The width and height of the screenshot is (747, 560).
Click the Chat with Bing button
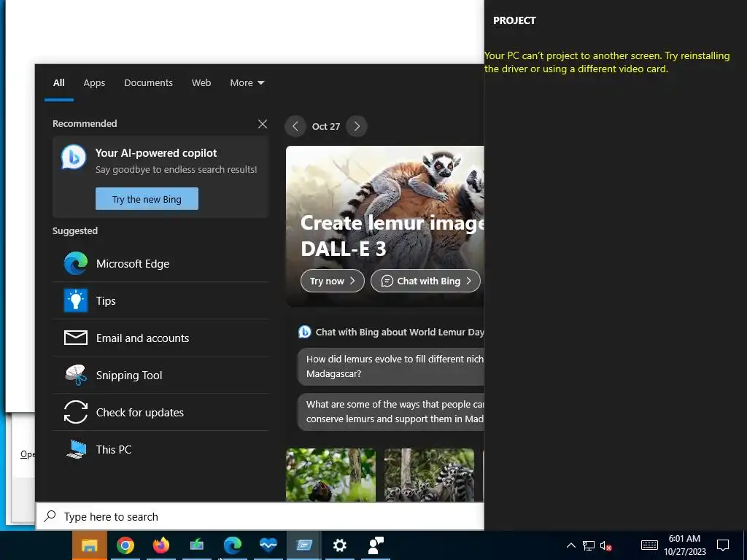click(425, 281)
